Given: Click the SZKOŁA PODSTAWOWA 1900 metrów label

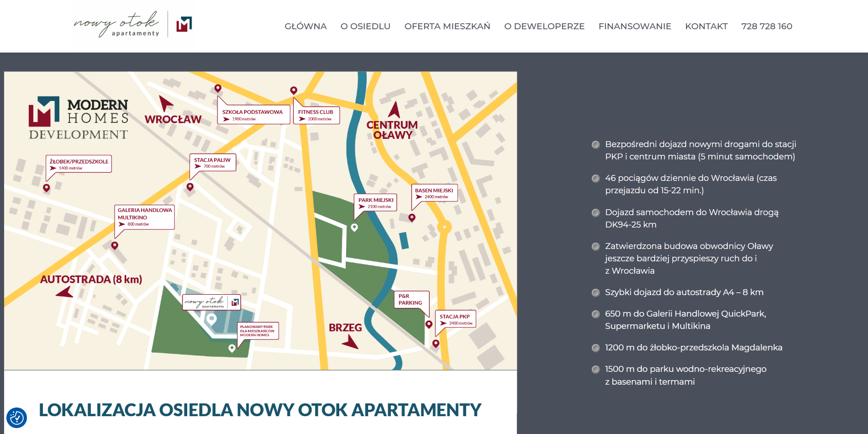Looking at the screenshot, I should [x=253, y=115].
